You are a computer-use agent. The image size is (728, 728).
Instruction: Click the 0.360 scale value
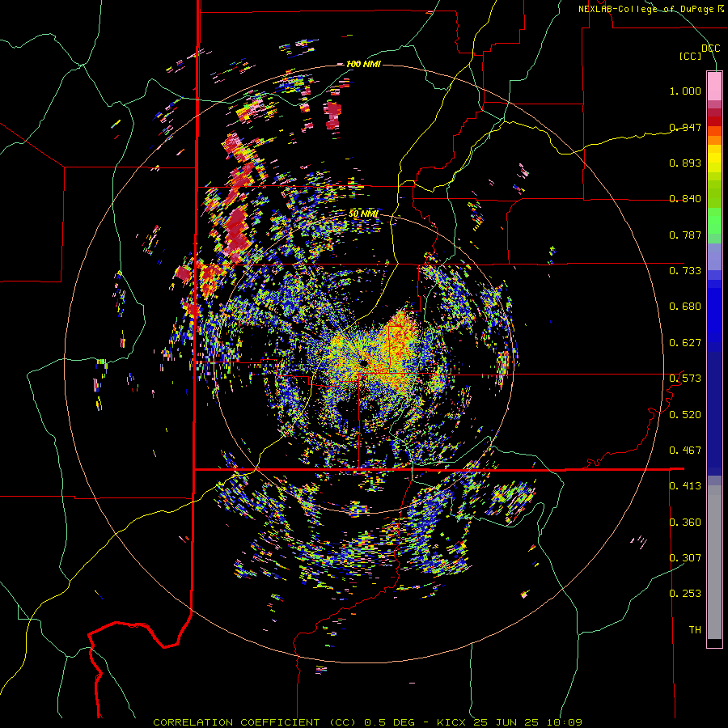pyautogui.click(x=685, y=523)
